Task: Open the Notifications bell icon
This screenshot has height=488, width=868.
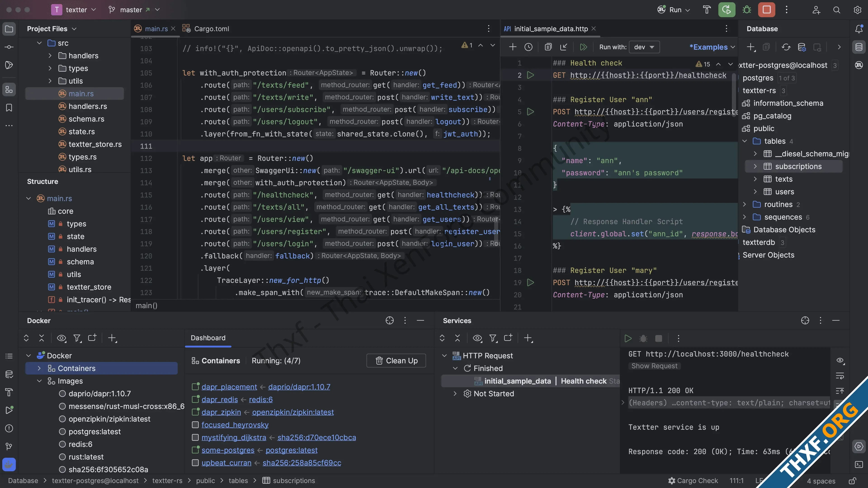Action: [x=859, y=29]
